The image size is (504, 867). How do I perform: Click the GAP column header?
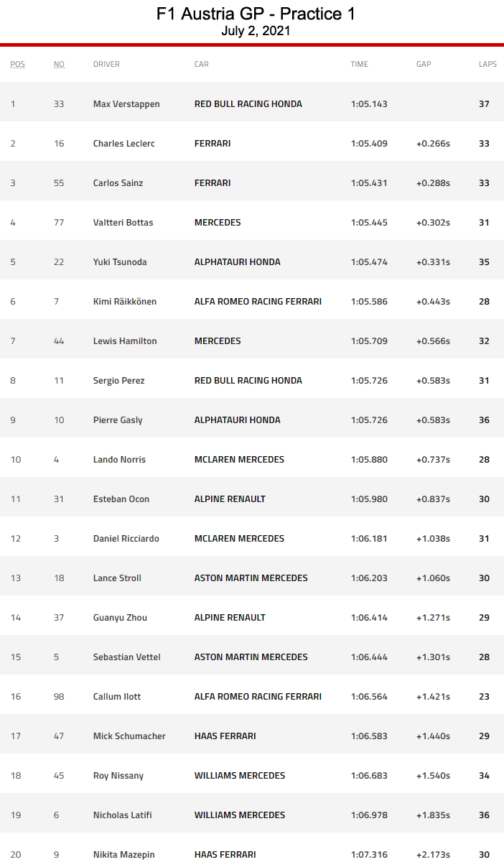tap(424, 64)
